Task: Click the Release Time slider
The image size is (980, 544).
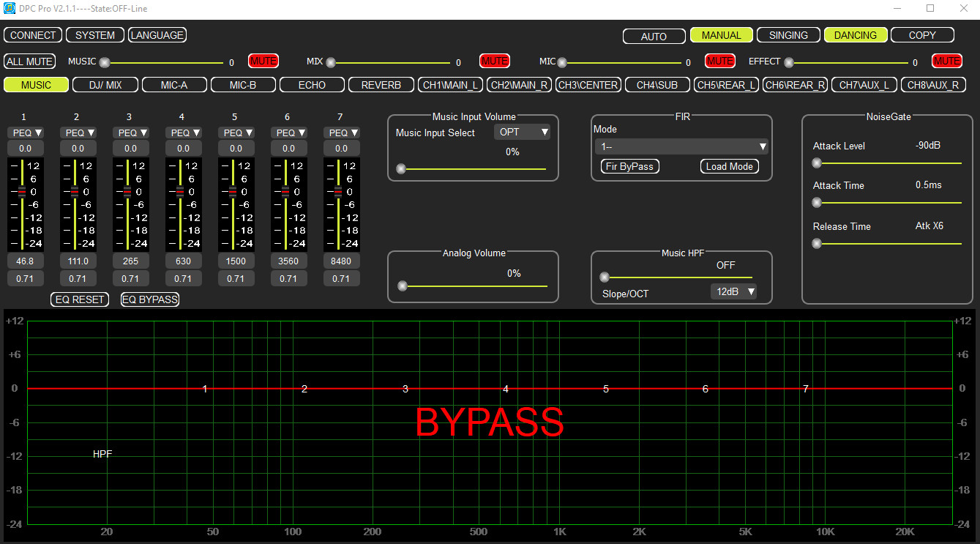Action: [x=887, y=243]
